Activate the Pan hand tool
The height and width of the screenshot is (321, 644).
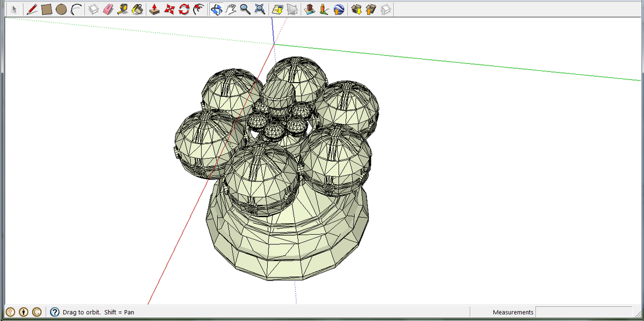(231, 9)
